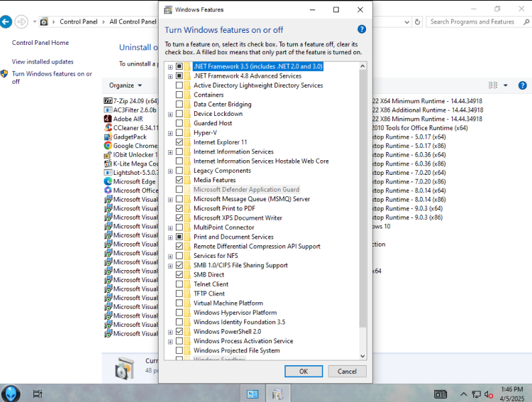Select the Microsoft Edge program icon
This screenshot has width=532, height=402.
point(108,182)
